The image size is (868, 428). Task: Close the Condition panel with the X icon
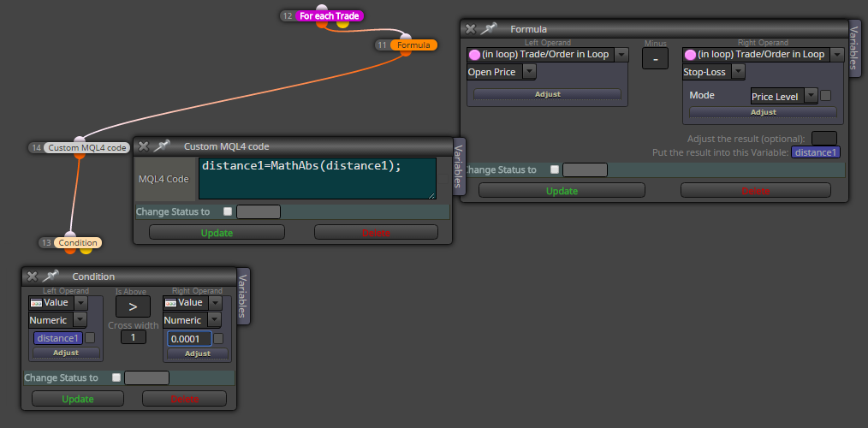33,276
